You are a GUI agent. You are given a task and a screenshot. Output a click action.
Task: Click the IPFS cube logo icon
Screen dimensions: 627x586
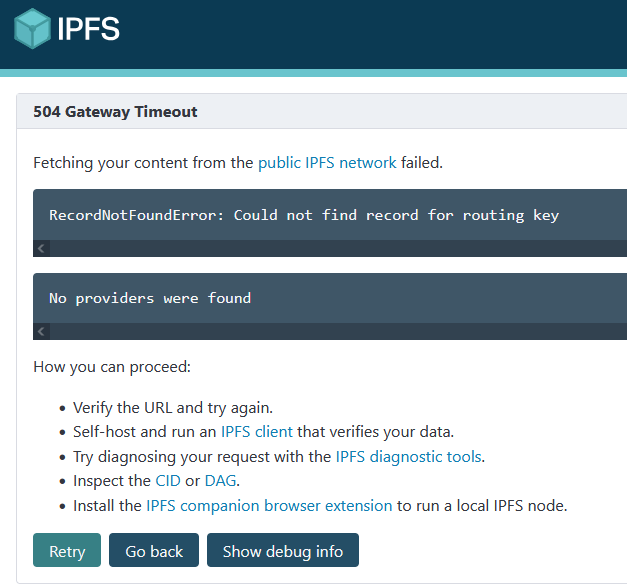point(32,28)
